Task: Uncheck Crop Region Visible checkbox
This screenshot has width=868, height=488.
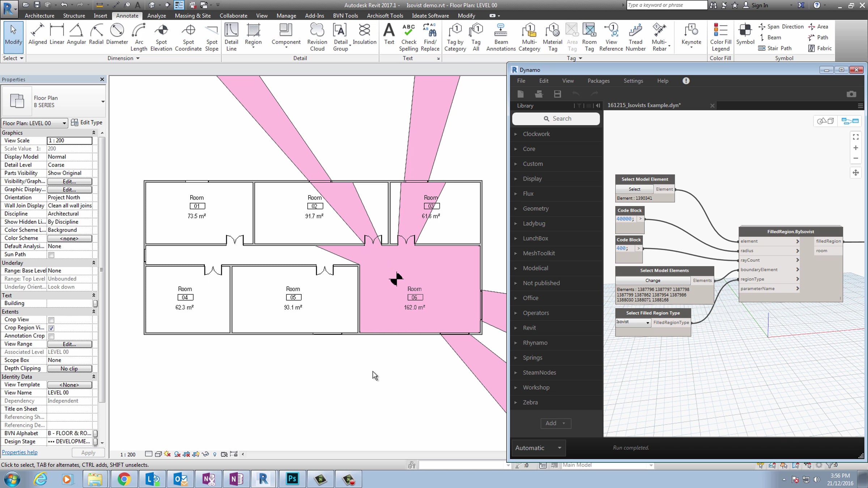Action: pyautogui.click(x=51, y=328)
